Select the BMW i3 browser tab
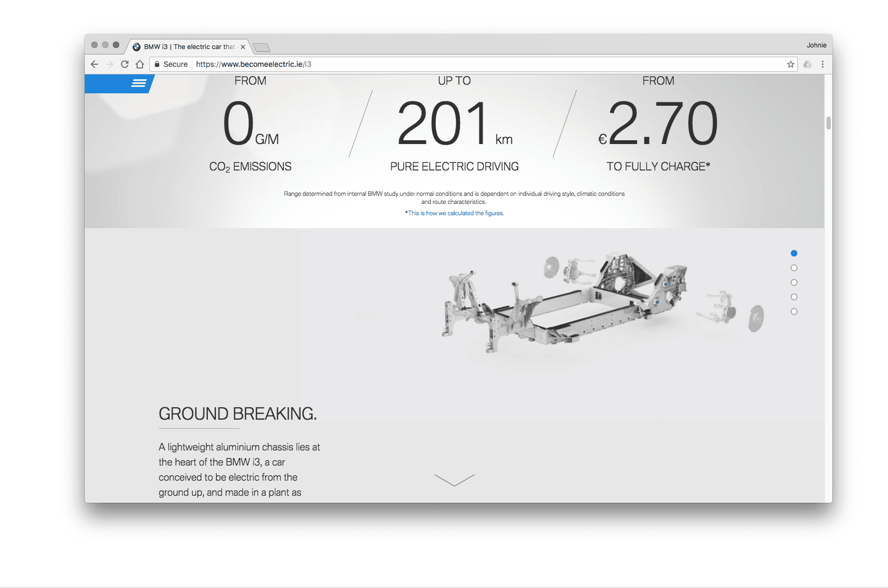The width and height of the screenshot is (888, 588). (189, 47)
